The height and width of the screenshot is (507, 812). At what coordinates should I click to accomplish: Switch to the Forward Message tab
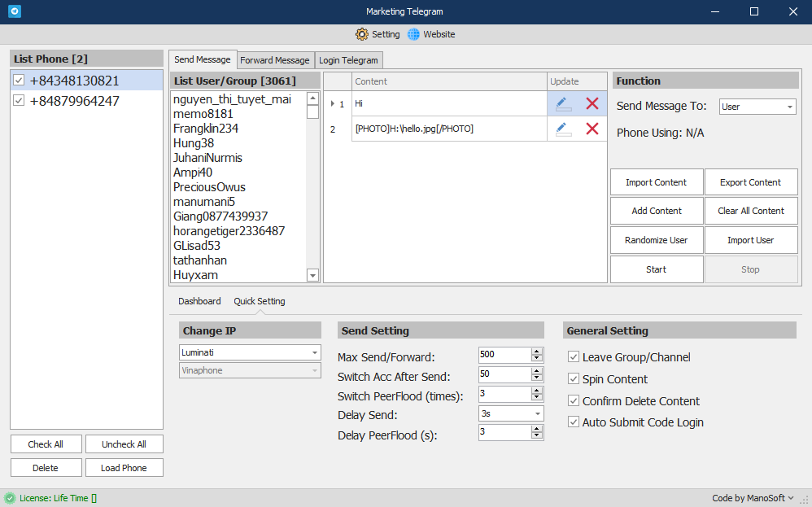(x=275, y=60)
